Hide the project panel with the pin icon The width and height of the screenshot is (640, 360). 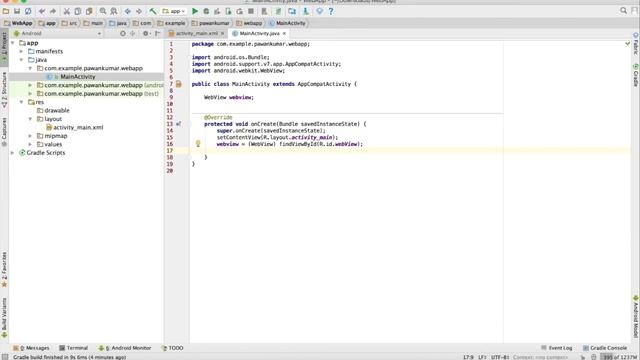point(158,33)
